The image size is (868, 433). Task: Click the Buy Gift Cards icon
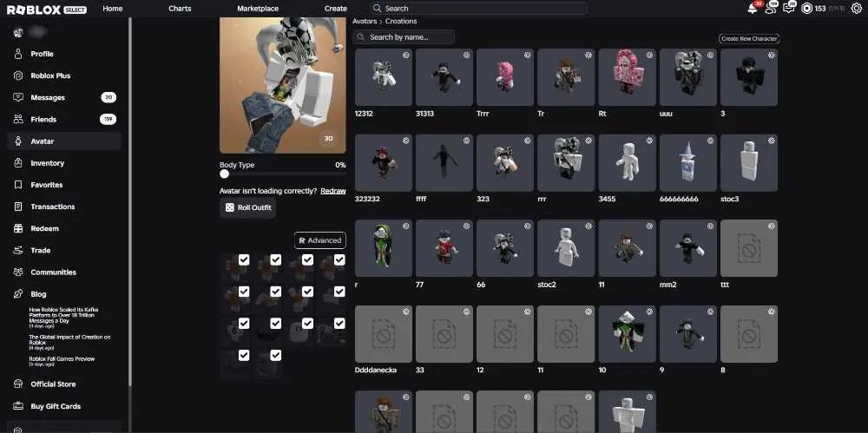[18, 406]
